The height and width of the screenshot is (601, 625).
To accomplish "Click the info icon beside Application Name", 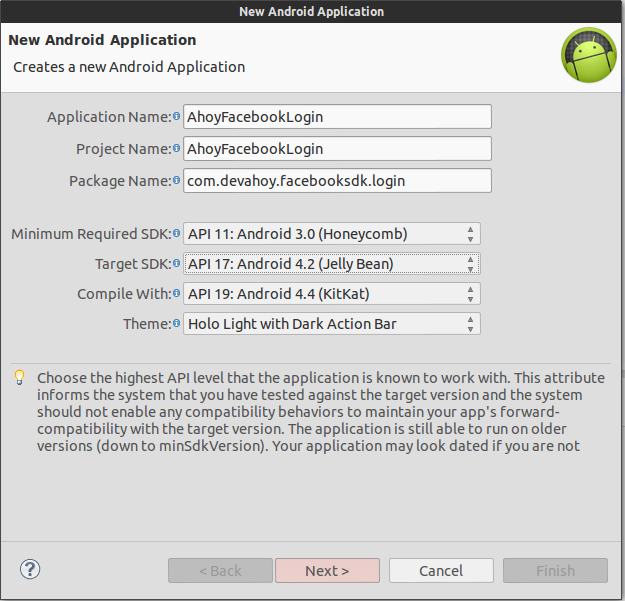I will click(176, 116).
